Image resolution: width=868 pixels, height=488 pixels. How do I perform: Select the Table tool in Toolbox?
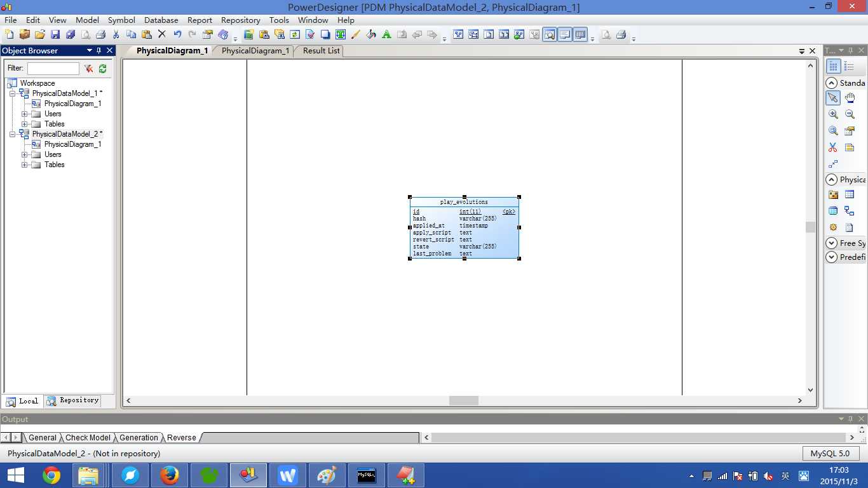pyautogui.click(x=850, y=195)
